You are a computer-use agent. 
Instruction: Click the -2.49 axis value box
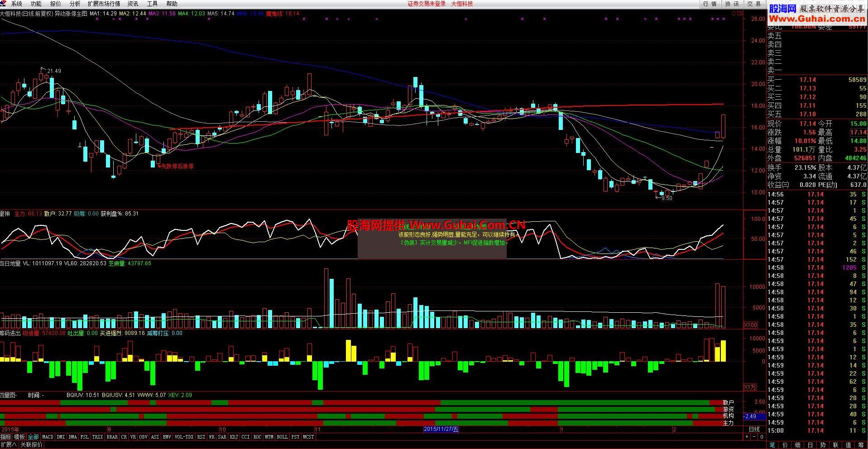pyautogui.click(x=754, y=416)
